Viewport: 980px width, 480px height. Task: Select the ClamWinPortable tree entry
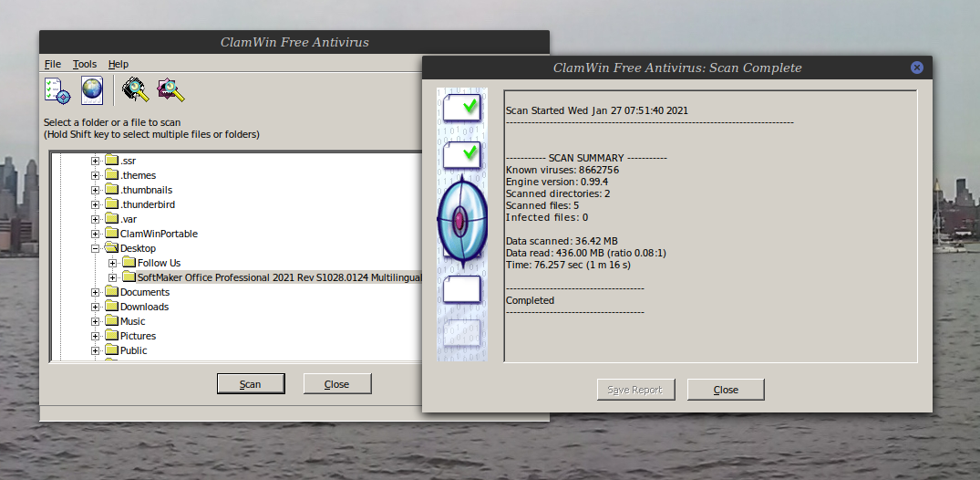[159, 234]
